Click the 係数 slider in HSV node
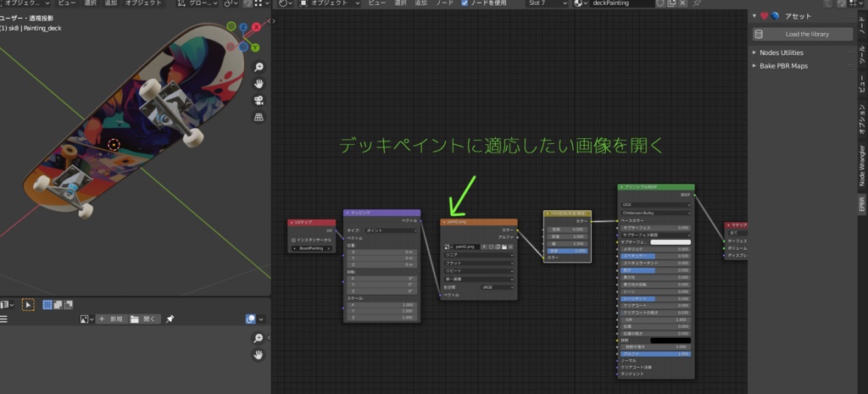 click(x=567, y=251)
